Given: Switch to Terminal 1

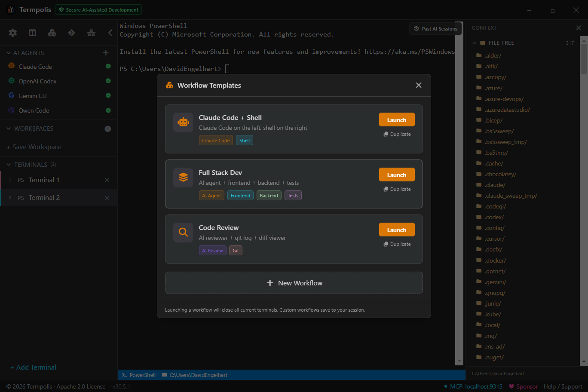Looking at the screenshot, I should tap(58, 180).
